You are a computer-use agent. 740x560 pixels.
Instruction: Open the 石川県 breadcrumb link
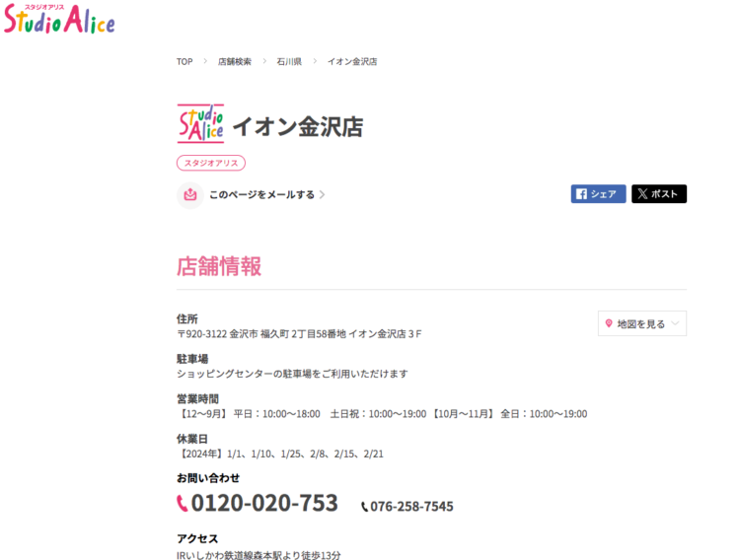(x=289, y=62)
